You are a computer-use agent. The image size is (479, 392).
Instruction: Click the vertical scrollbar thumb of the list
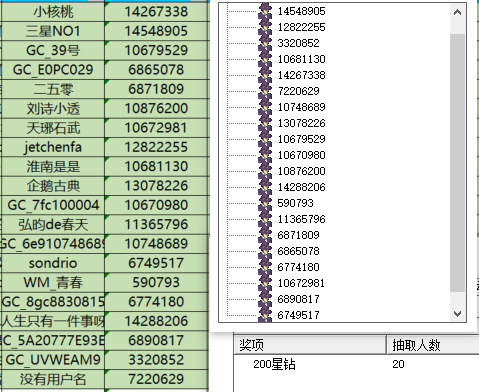click(458, 163)
